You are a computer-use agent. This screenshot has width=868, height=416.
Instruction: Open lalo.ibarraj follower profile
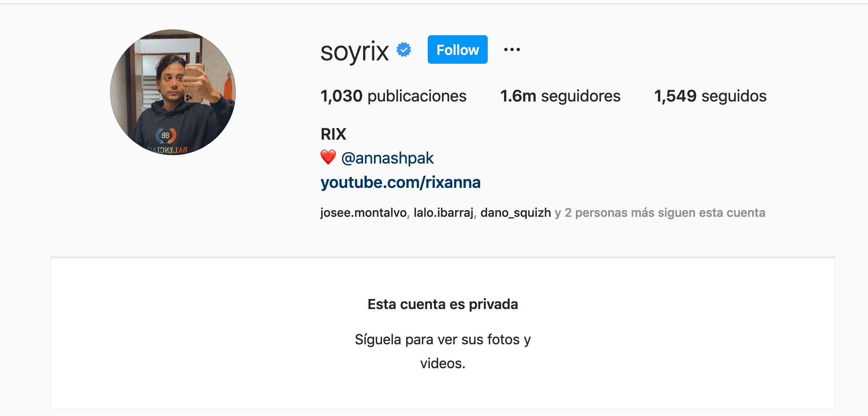tap(444, 213)
